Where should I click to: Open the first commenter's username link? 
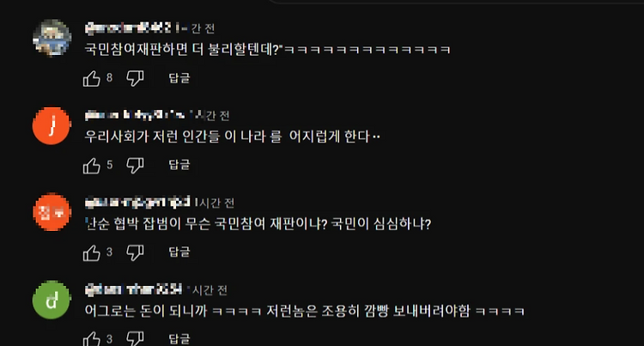coord(128,28)
